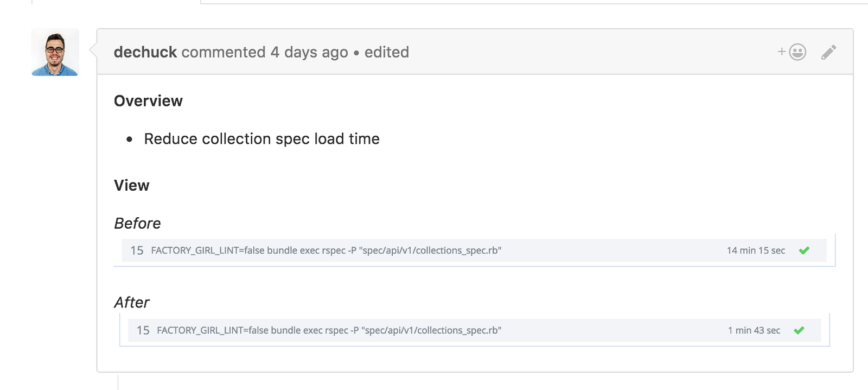Click the green checkmark in the After screenshot
The height and width of the screenshot is (390, 868).
(x=799, y=330)
